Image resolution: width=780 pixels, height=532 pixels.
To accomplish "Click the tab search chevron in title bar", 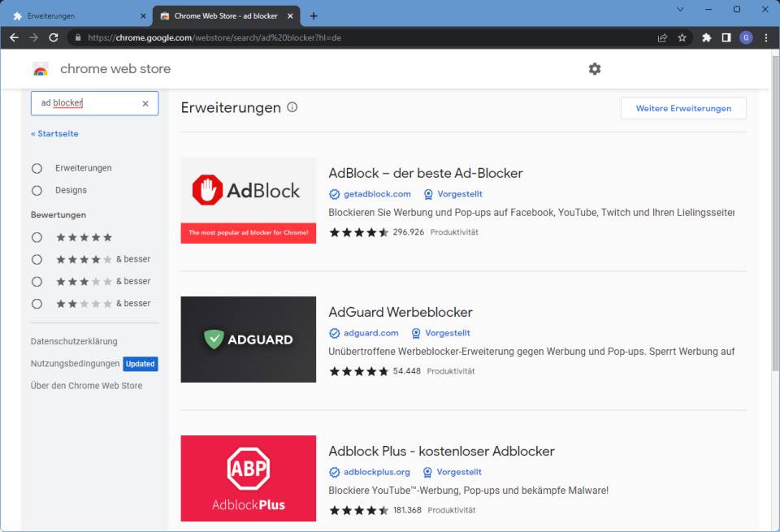I will pos(680,9).
